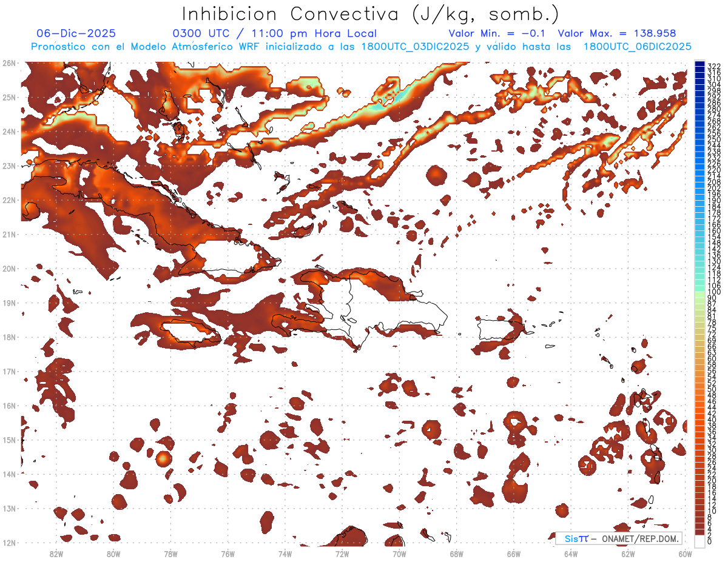Click the "SisTT - ONAMET/REP.DOM." credit label
The height and width of the screenshot is (562, 728).
[x=618, y=538]
